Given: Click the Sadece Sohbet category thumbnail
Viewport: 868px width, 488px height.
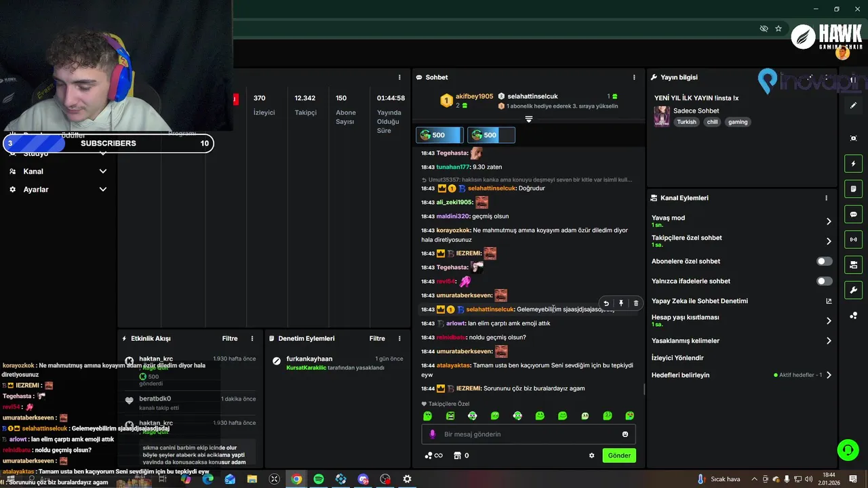Looking at the screenshot, I should (x=661, y=116).
